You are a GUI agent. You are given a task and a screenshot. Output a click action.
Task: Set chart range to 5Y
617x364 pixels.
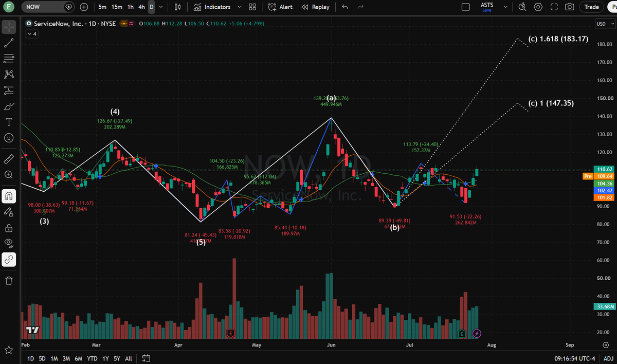[117, 358]
